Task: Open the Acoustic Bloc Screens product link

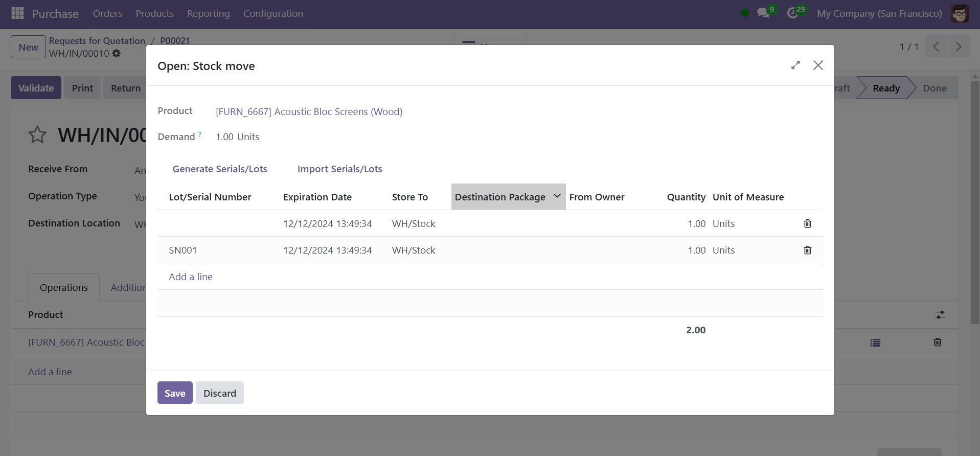Action: coord(309,111)
